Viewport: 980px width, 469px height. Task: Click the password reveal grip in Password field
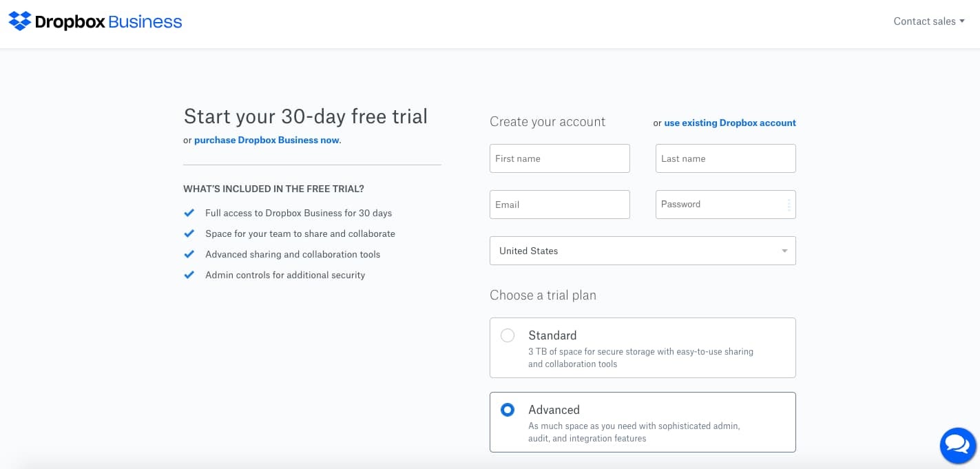789,205
